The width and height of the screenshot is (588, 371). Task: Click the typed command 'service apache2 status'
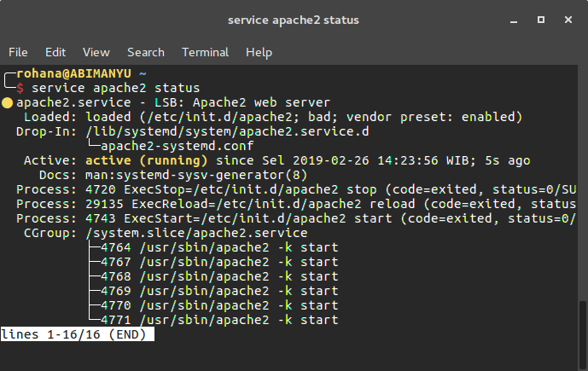point(115,88)
